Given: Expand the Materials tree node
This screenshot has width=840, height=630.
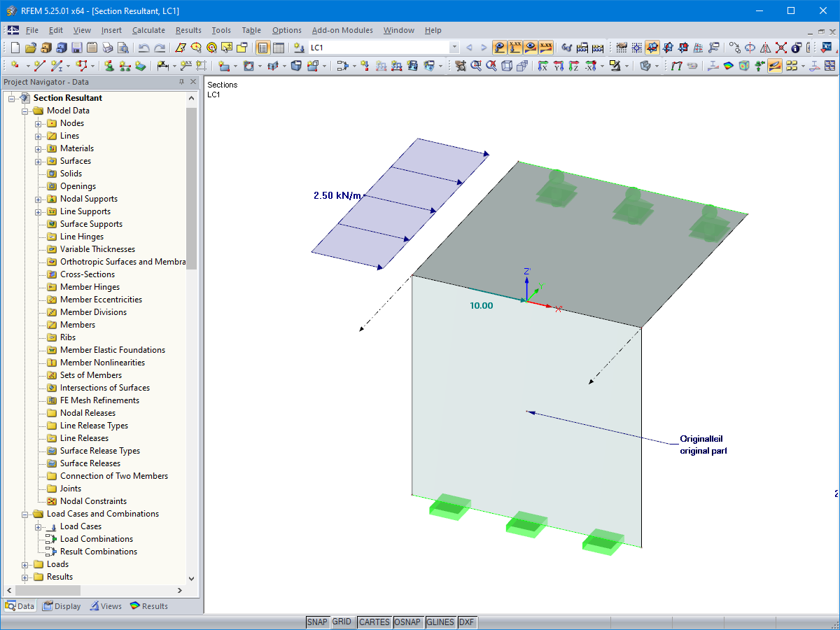Looking at the screenshot, I should click(38, 148).
